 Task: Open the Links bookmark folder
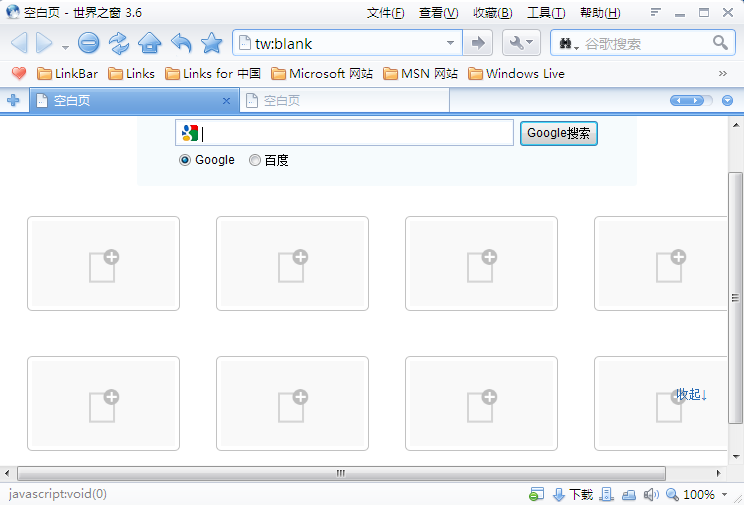pos(131,74)
